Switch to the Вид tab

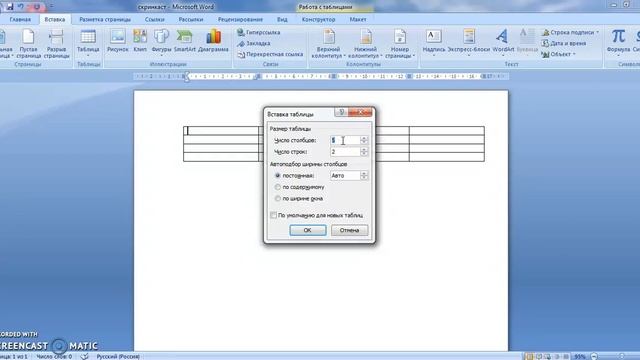click(x=282, y=19)
